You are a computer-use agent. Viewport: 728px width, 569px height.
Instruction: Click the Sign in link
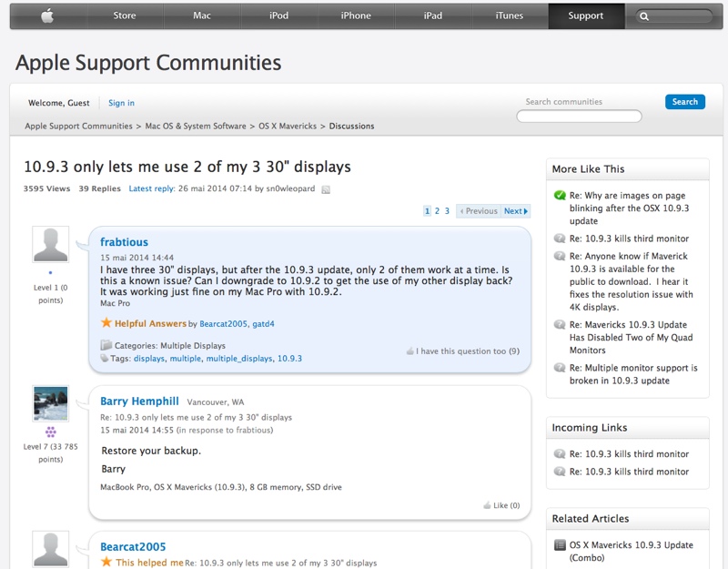pyautogui.click(x=121, y=103)
